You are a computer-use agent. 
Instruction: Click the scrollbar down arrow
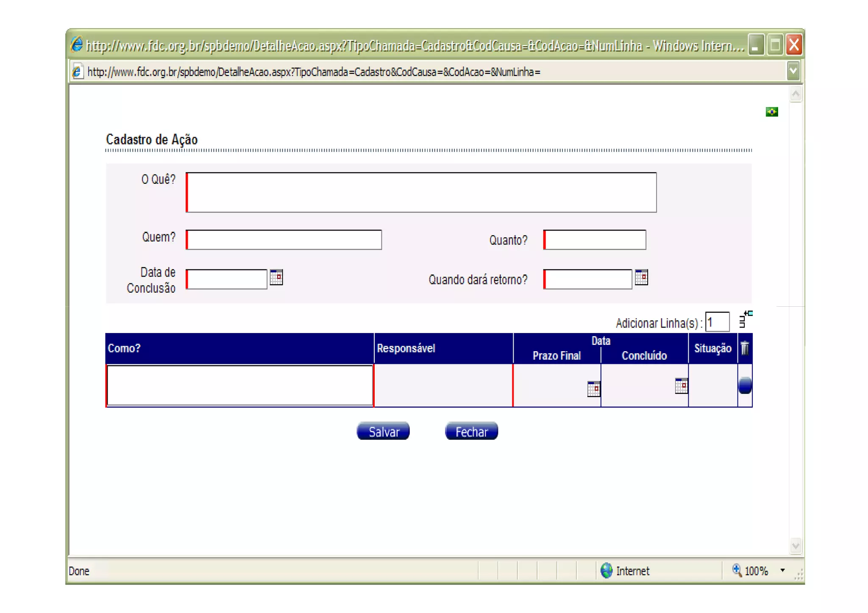(x=796, y=546)
